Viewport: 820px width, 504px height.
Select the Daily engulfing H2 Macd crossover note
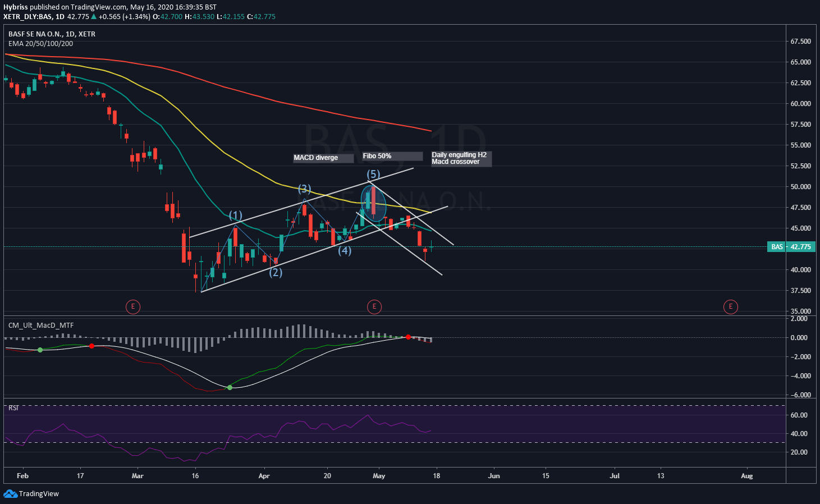pos(461,158)
